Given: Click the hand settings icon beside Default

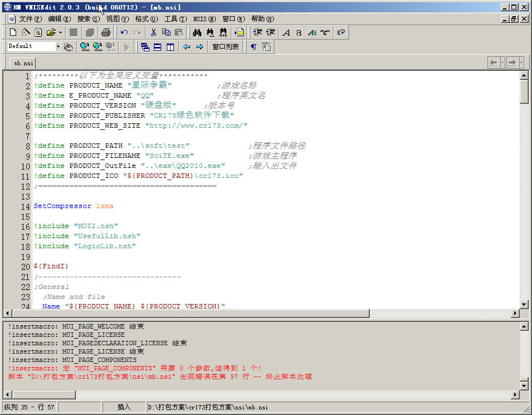Looking at the screenshot, I should pos(69,47).
